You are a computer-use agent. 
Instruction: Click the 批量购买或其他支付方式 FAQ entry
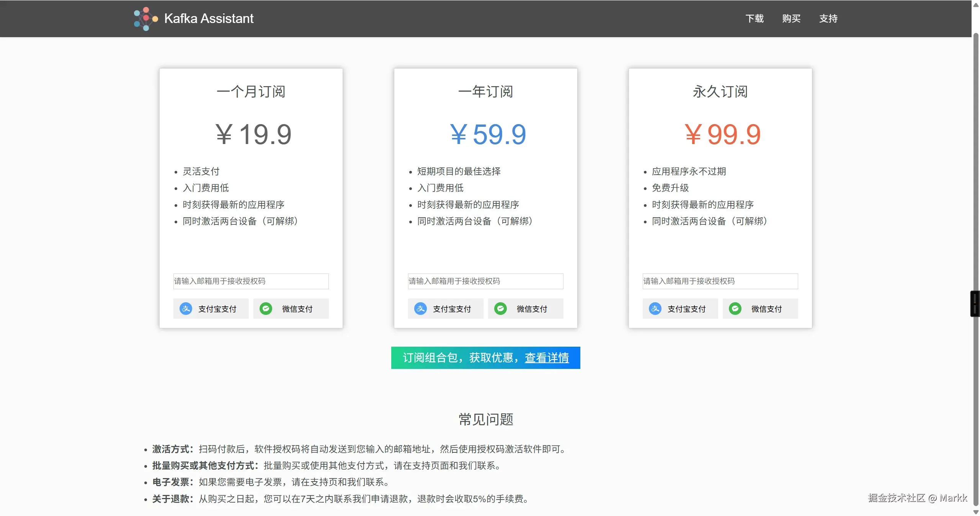click(x=327, y=465)
